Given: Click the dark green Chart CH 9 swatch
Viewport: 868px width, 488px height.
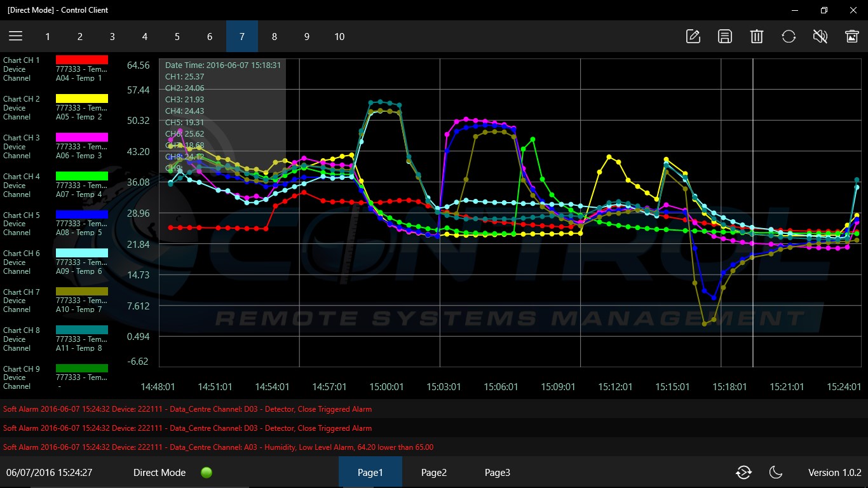Looking at the screenshot, I should 82,368.
